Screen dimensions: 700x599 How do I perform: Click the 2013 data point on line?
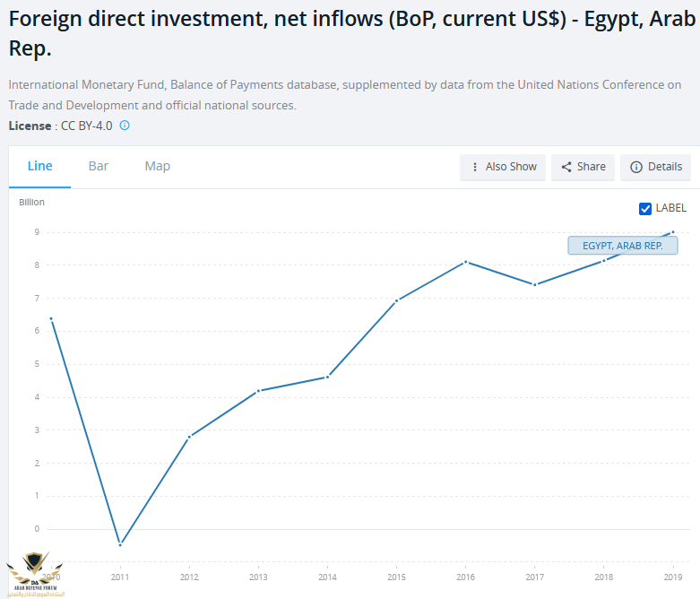tap(258, 391)
